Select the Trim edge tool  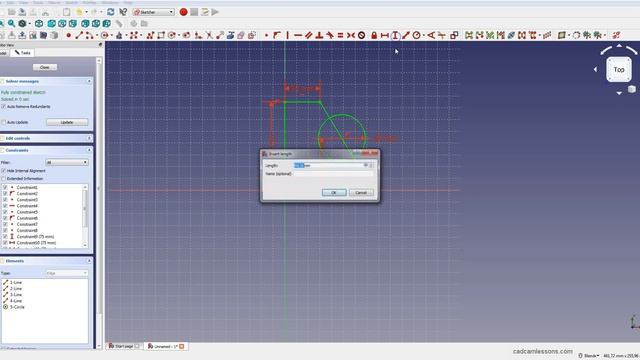tap(209, 36)
